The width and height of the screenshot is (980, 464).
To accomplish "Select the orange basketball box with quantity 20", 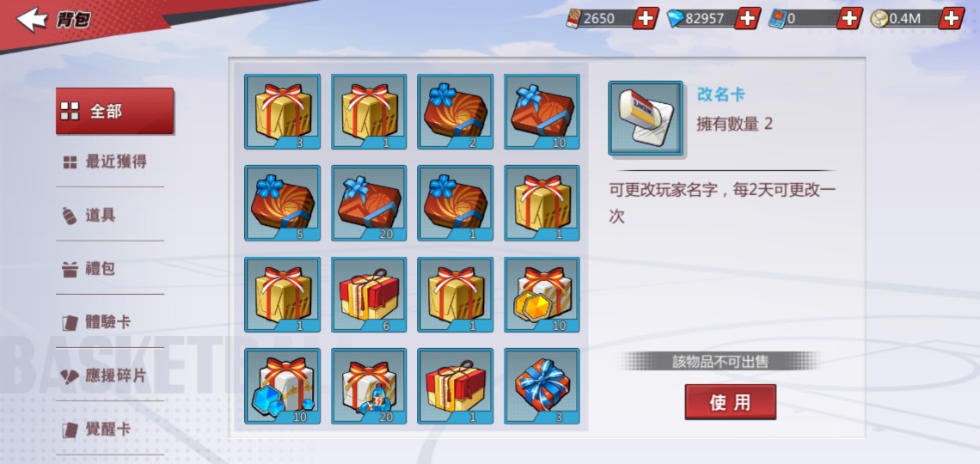I will tap(369, 203).
